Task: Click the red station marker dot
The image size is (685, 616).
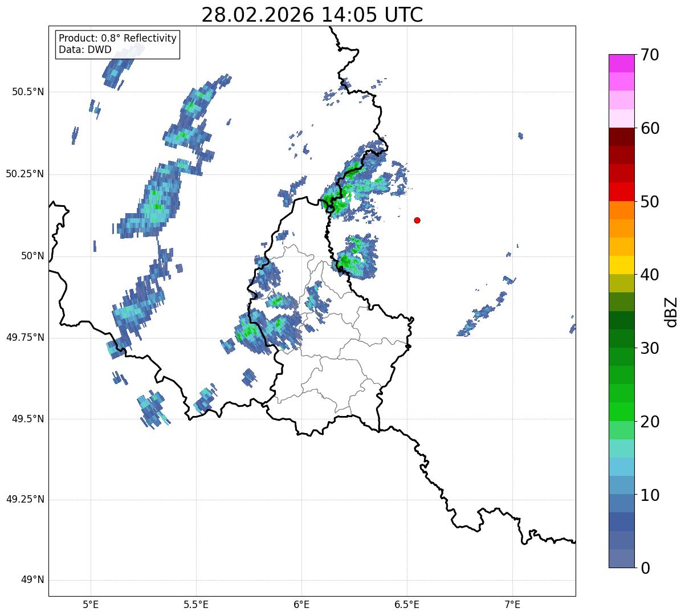Action: [417, 220]
